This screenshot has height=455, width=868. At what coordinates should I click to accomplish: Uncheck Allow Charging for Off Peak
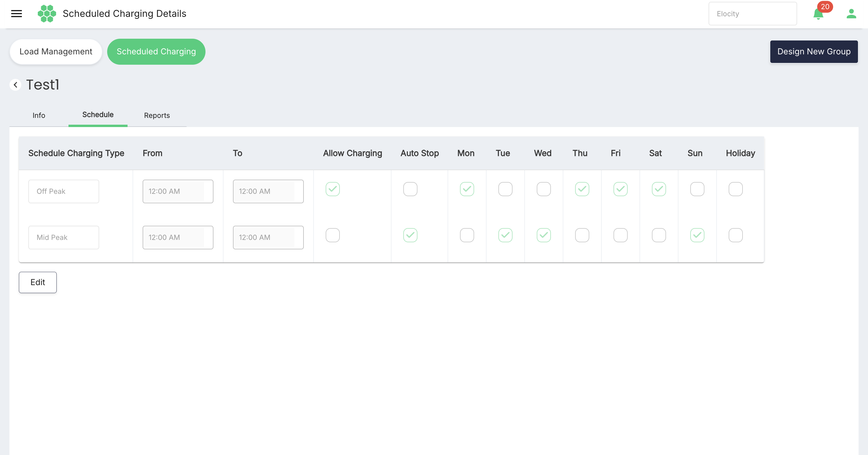click(332, 189)
